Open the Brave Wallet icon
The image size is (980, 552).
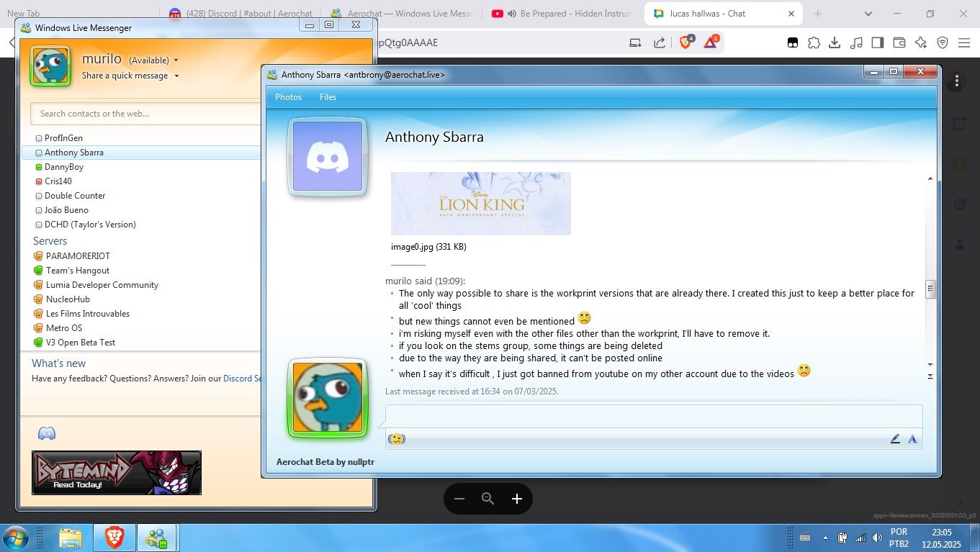[899, 42]
